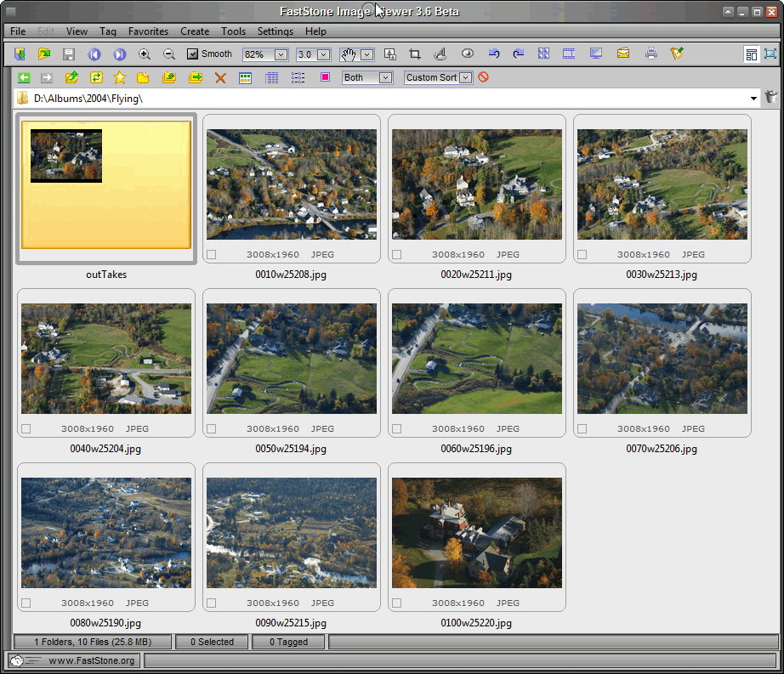This screenshot has height=674, width=784.
Task: Open the draw text tool
Action: [x=440, y=54]
